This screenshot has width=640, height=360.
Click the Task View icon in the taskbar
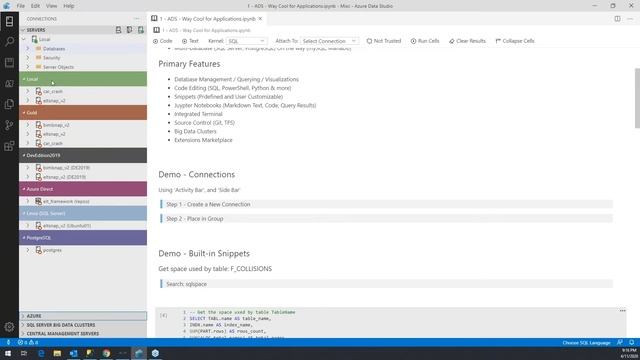point(24,353)
